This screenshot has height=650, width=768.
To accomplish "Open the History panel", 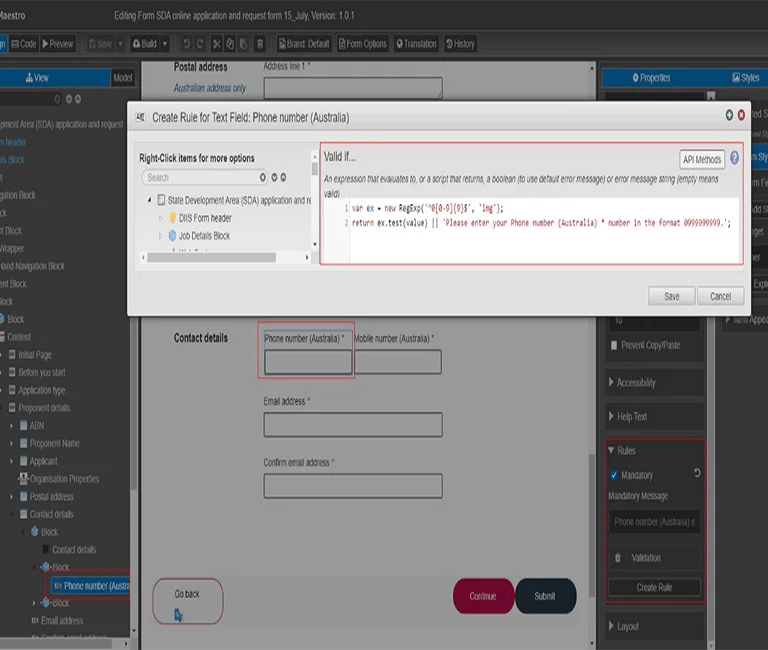I will 460,44.
